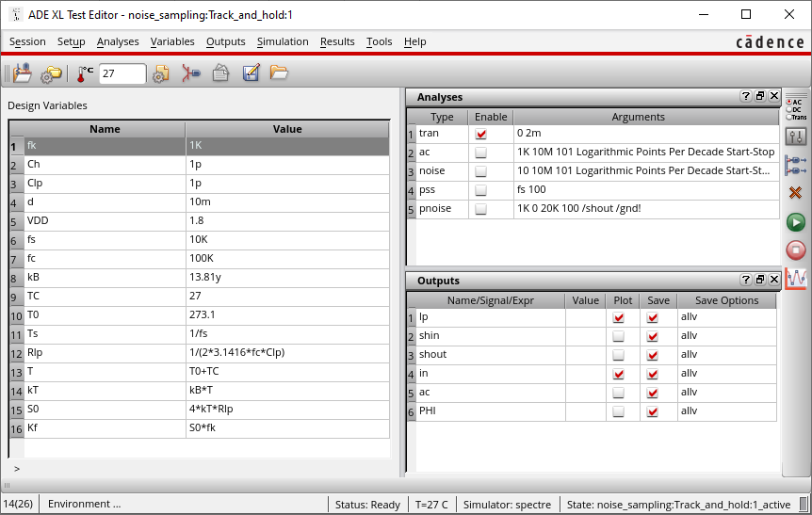Image resolution: width=812 pixels, height=515 pixels.
Task: Click the orange delete X icon
Action: 795,193
